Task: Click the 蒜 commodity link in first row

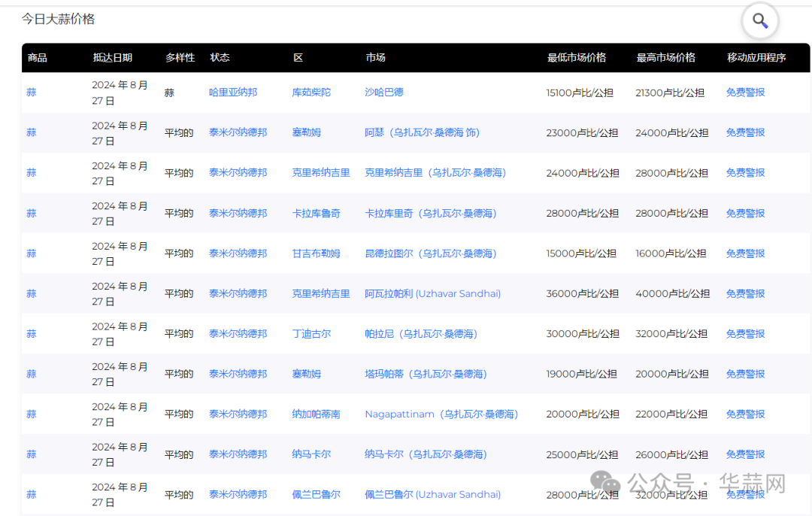Action: 32,93
